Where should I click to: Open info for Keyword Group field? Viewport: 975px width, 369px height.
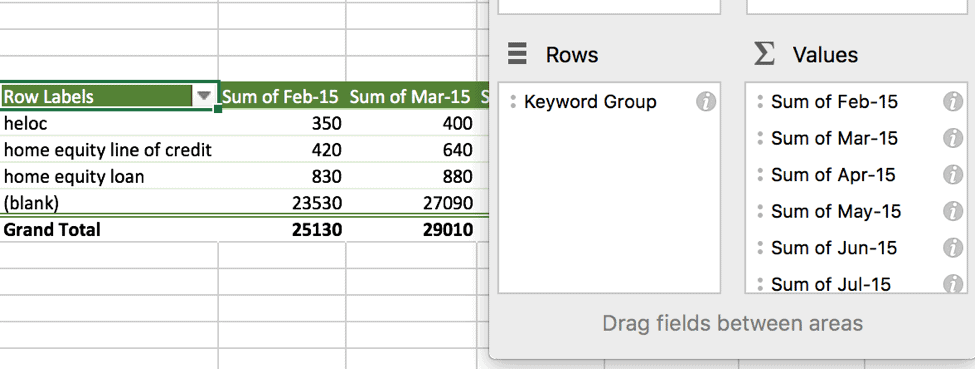click(x=706, y=102)
